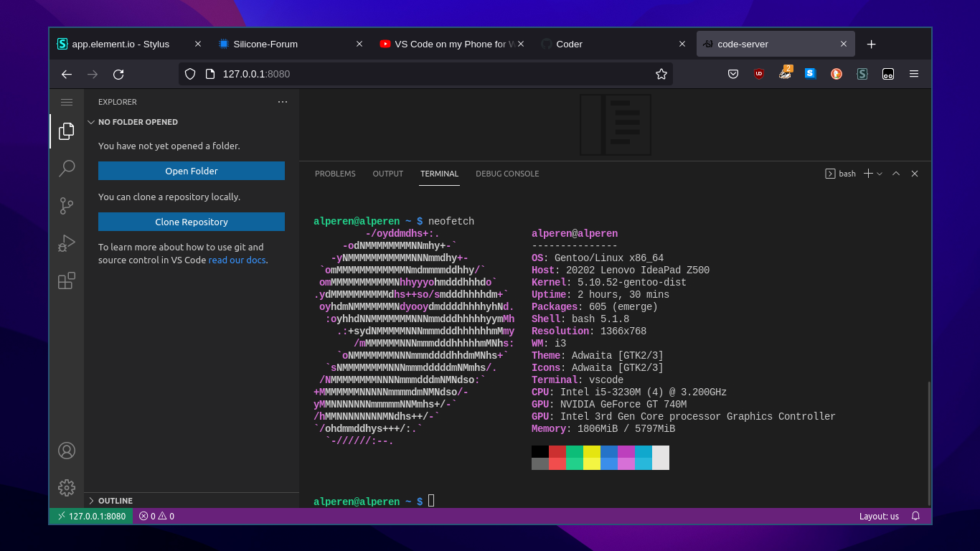The image size is (980, 551).
Task: Open the terminal launch profile dropdown arrow
Action: 880,174
